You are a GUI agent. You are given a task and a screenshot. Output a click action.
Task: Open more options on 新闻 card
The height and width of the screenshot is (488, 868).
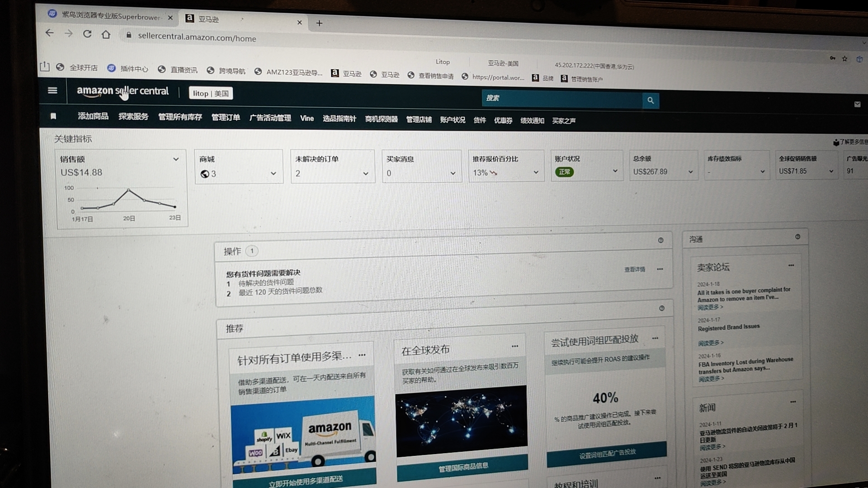793,402
